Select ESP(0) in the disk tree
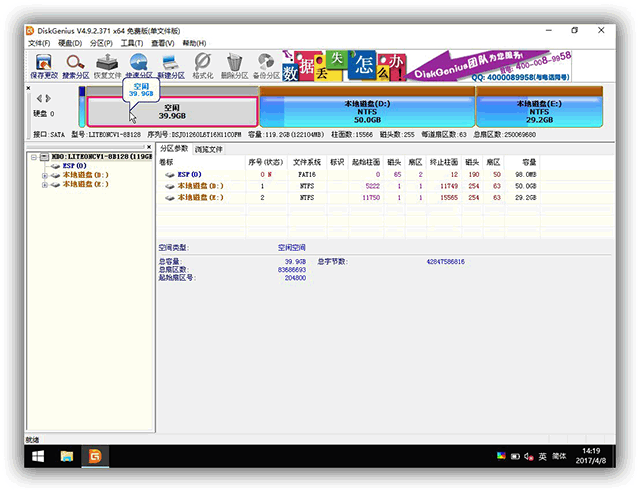This screenshot has width=640, height=492. [74, 166]
